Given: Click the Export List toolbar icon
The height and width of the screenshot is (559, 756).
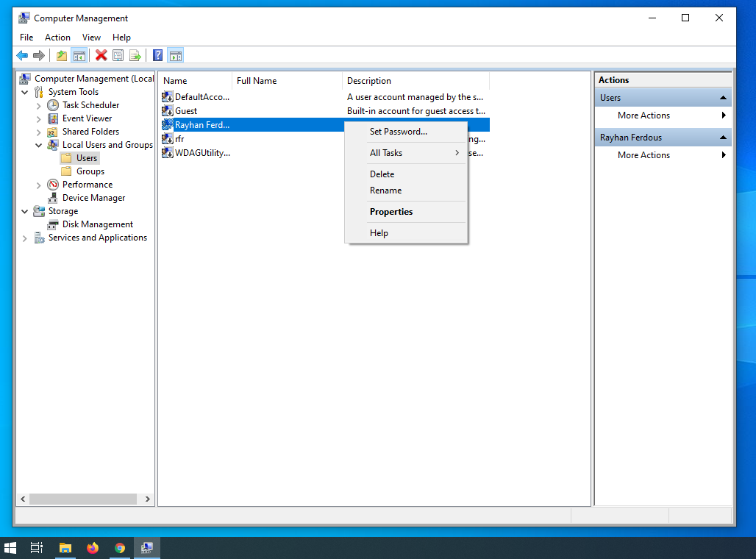Looking at the screenshot, I should [135, 55].
